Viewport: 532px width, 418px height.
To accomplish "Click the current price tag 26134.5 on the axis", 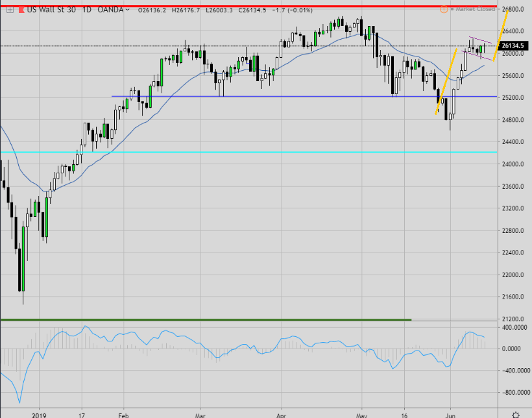I will point(513,45).
